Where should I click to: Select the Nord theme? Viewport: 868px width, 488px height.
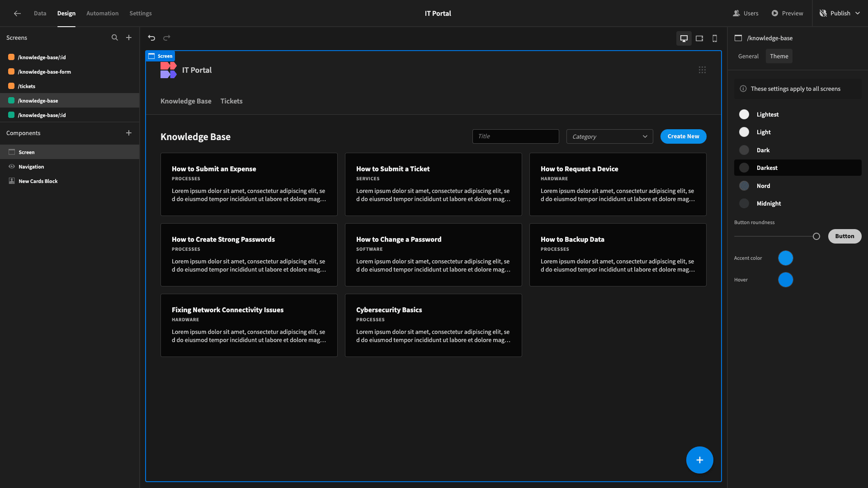[x=797, y=186]
